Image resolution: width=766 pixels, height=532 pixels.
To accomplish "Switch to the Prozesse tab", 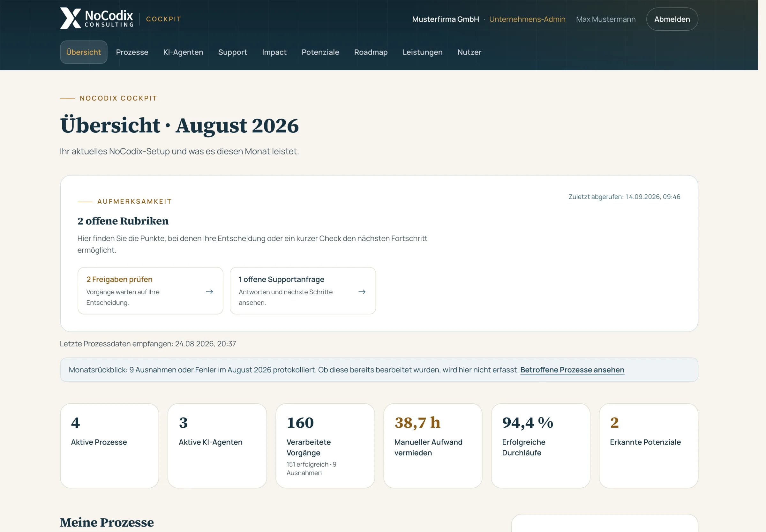I will (x=132, y=52).
